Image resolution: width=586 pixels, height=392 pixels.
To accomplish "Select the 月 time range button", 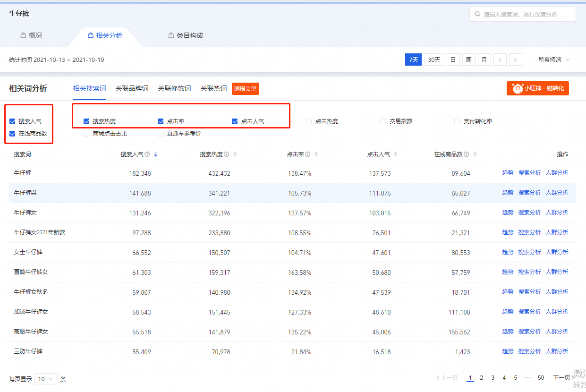I will tap(484, 60).
